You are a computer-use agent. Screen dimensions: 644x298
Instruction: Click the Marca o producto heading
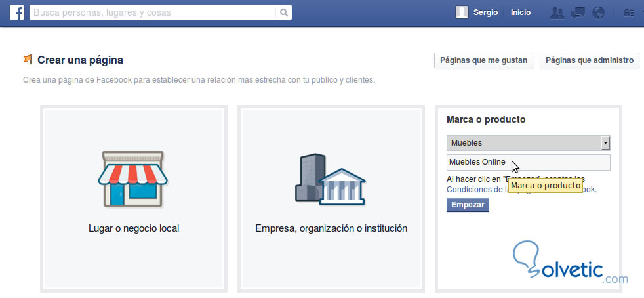486,119
